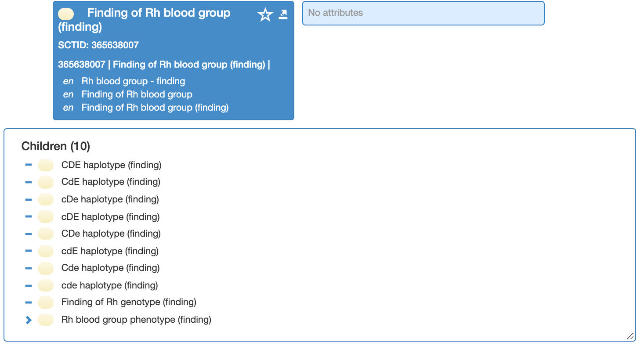This screenshot has width=644, height=346.
Task: Click the Children panel resize handle
Action: [630, 336]
